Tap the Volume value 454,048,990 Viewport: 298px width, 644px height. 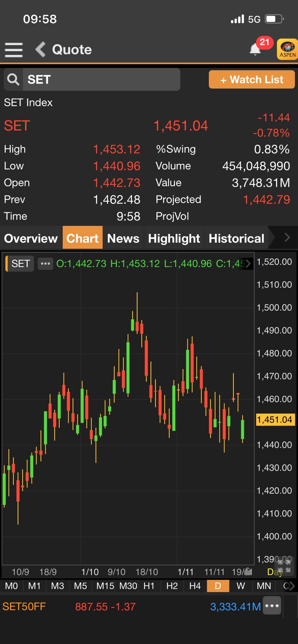[256, 166]
